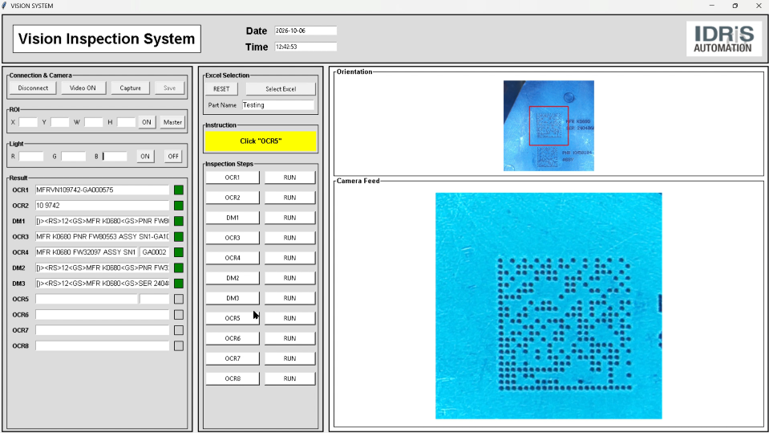Click the ROI W input field
The image size is (769, 433).
click(93, 122)
